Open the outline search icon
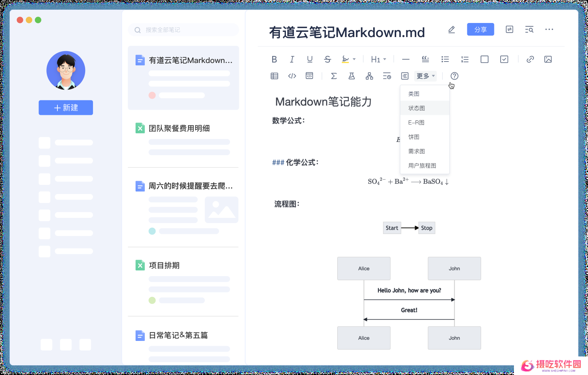The image size is (588, 375). [x=529, y=30]
